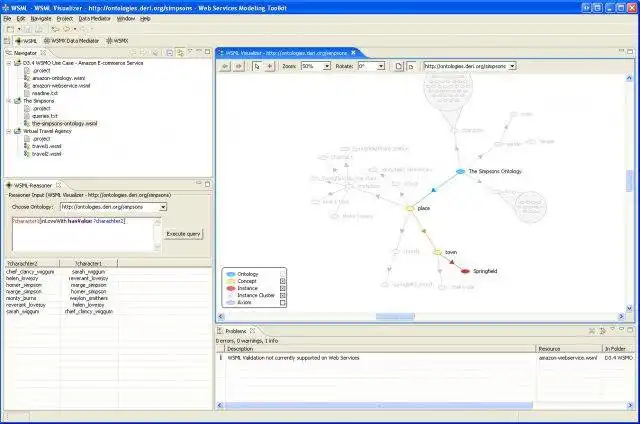Click the blue The Simpsons Ontology node
This screenshot has width=640, height=424.
(x=460, y=171)
